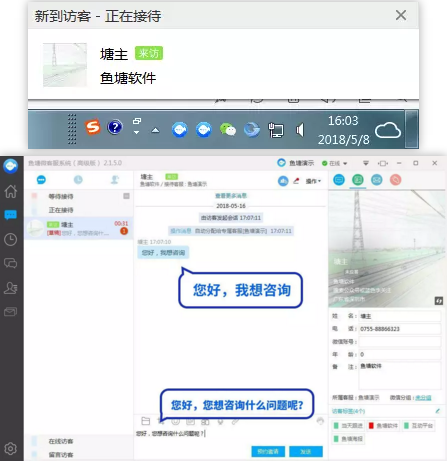The image size is (447, 461).
Task: Open the home icon in the sidebar
Action: coord(10,191)
